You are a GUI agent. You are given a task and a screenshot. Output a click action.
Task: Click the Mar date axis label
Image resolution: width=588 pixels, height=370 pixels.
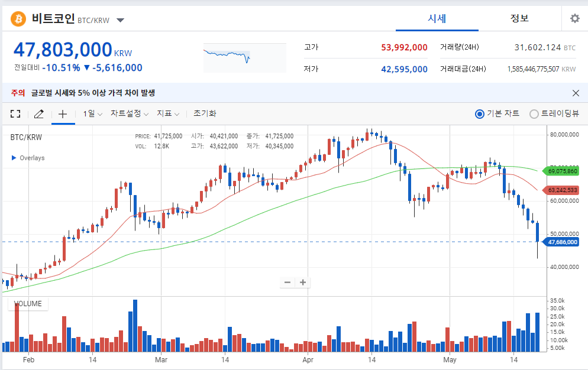[161, 360]
